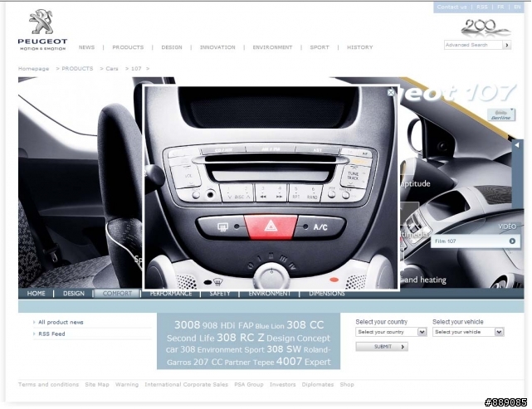Click the Berline body style badge
The width and height of the screenshot is (532, 409).
pos(501,114)
